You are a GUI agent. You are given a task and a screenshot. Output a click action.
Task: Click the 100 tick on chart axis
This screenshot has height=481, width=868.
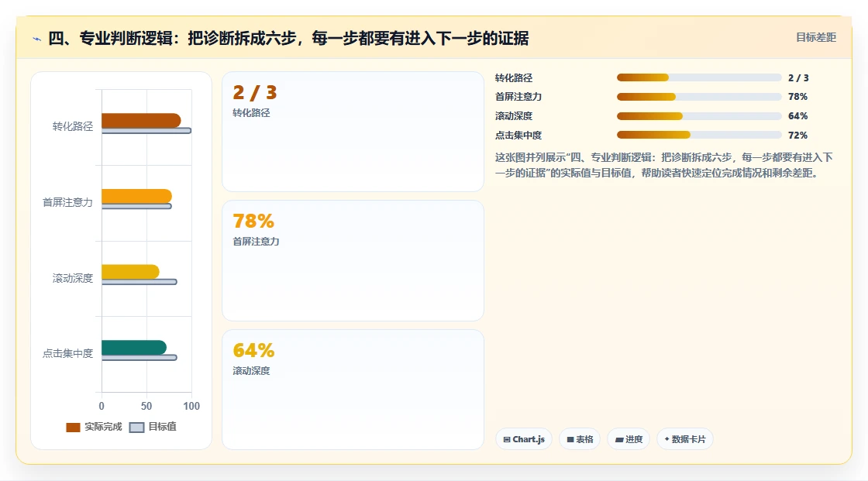coord(191,407)
